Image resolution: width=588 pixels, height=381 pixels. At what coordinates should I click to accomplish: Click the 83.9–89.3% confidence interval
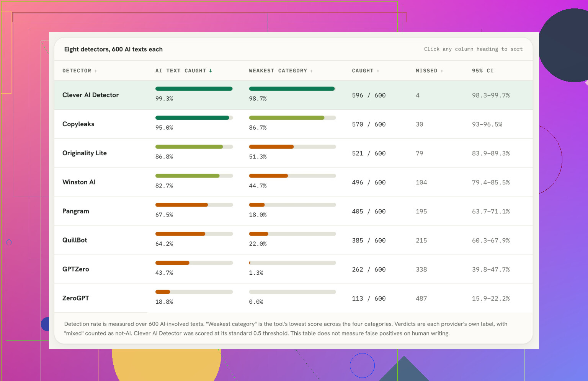pos(491,153)
